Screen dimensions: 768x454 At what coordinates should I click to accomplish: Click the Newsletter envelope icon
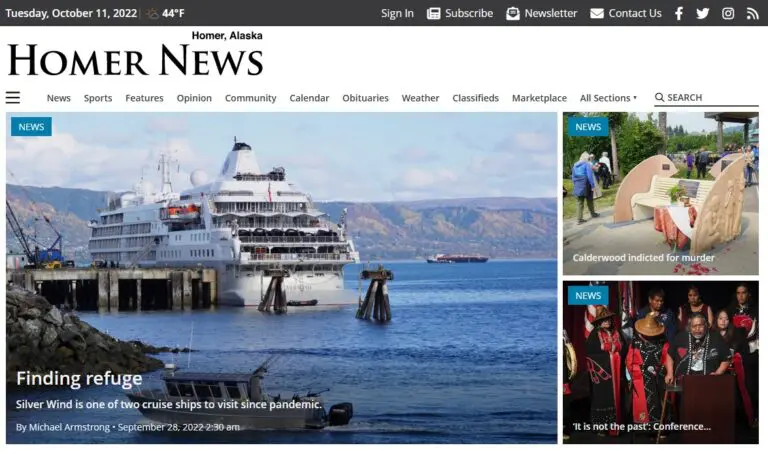[512, 13]
